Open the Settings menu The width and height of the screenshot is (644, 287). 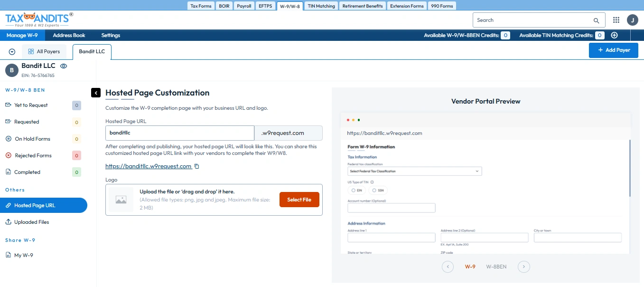pos(111,35)
